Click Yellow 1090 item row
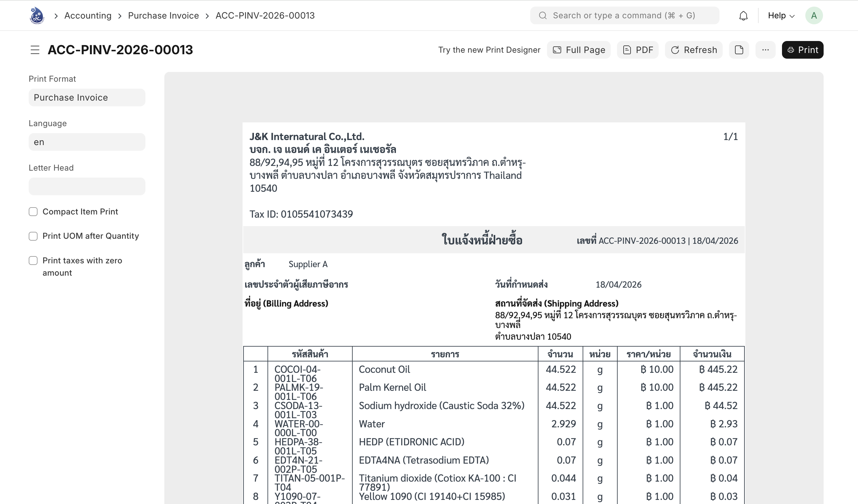This screenshot has height=504, width=858. [x=432, y=496]
